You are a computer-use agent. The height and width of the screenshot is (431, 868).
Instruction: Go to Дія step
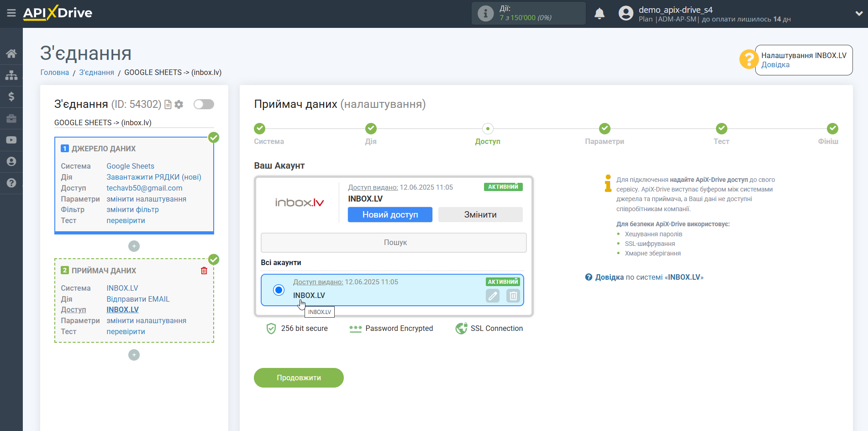tap(371, 128)
